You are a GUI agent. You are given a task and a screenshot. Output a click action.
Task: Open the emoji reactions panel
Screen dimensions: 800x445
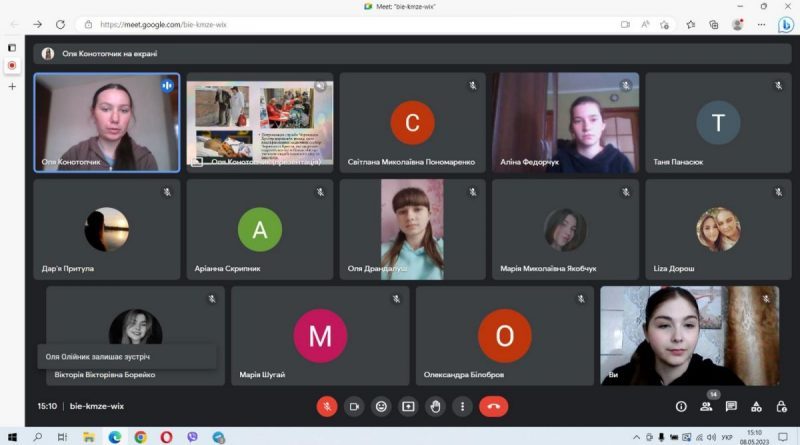(x=381, y=407)
